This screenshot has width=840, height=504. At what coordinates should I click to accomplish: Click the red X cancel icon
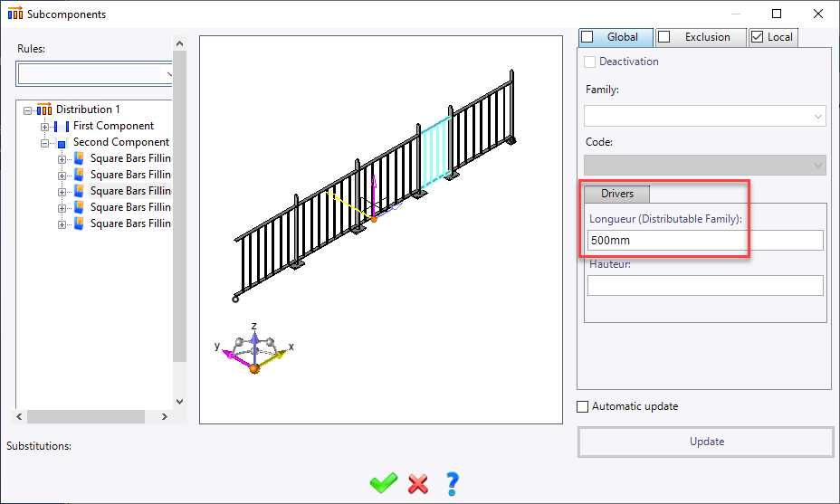[418, 484]
